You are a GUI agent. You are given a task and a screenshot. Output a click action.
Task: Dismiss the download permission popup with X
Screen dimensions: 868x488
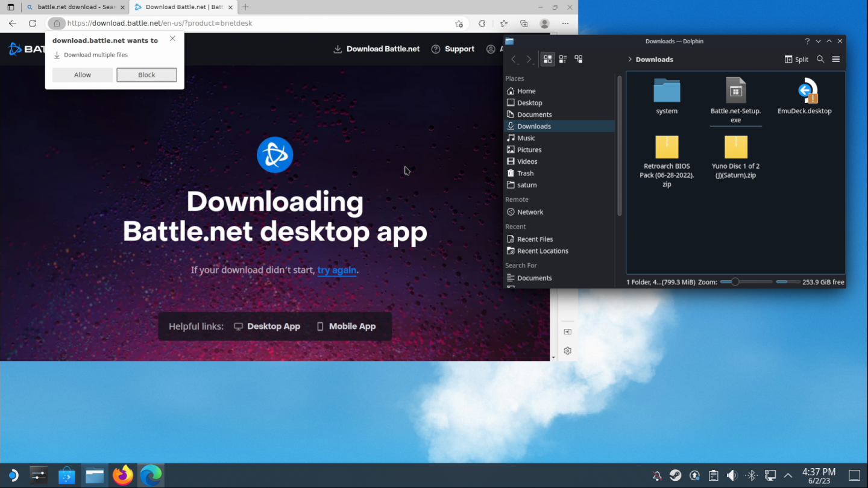pyautogui.click(x=172, y=39)
